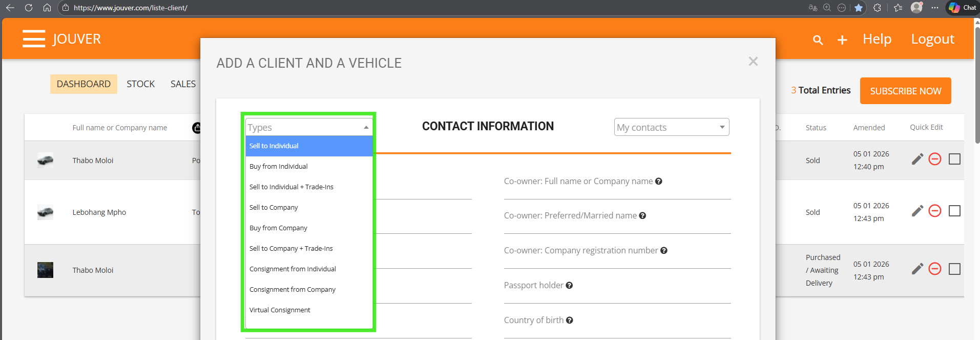Switch to the STOCK tab

click(140, 84)
